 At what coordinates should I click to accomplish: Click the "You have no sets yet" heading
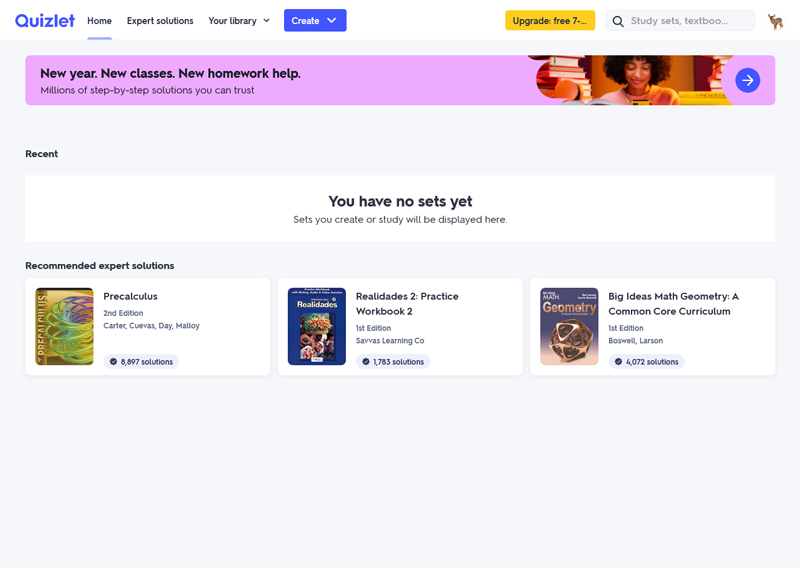(x=401, y=201)
